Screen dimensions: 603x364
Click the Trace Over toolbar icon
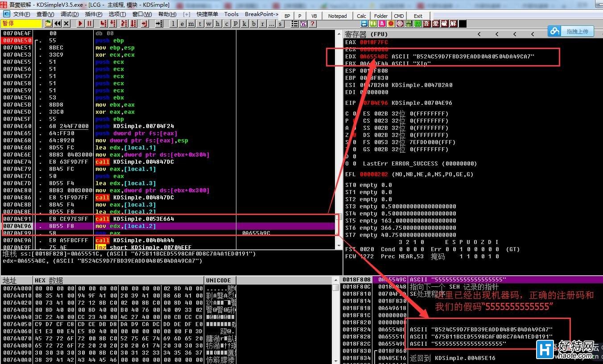[133, 24]
